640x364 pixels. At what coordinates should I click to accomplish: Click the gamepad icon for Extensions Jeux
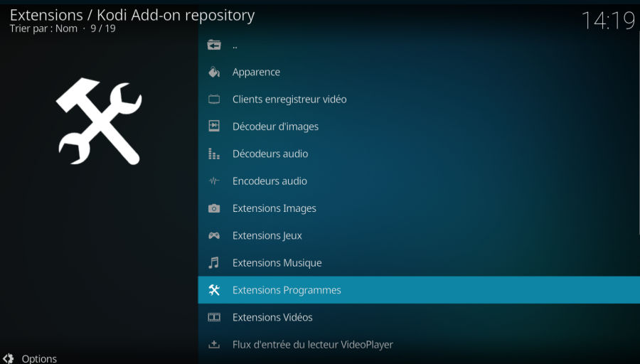coord(214,235)
